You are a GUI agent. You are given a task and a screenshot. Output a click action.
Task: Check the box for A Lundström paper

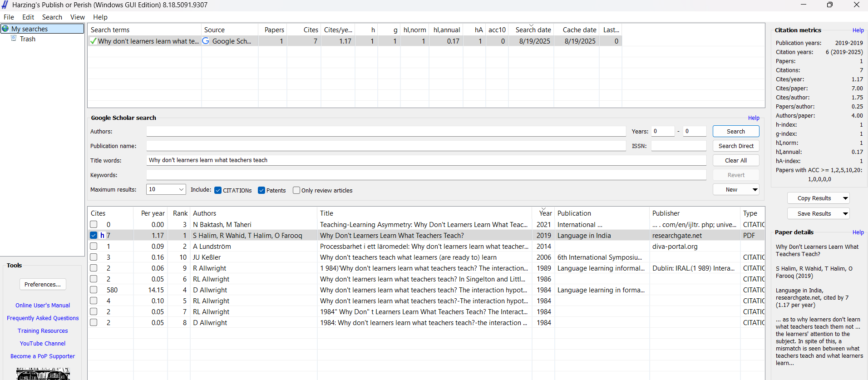coord(94,246)
